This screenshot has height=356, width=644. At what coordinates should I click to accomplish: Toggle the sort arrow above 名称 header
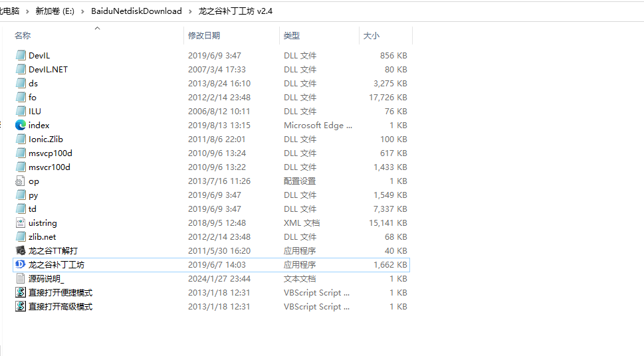[x=97, y=28]
